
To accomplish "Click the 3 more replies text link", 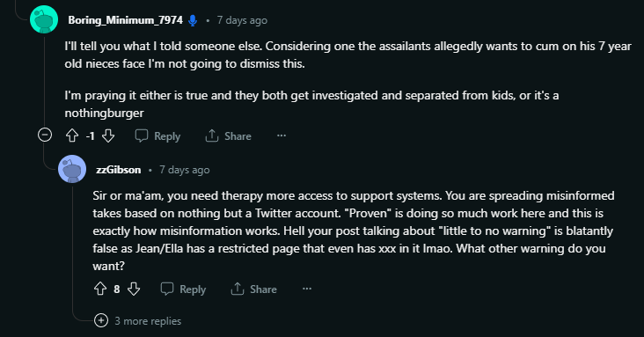I will coord(148,321).
